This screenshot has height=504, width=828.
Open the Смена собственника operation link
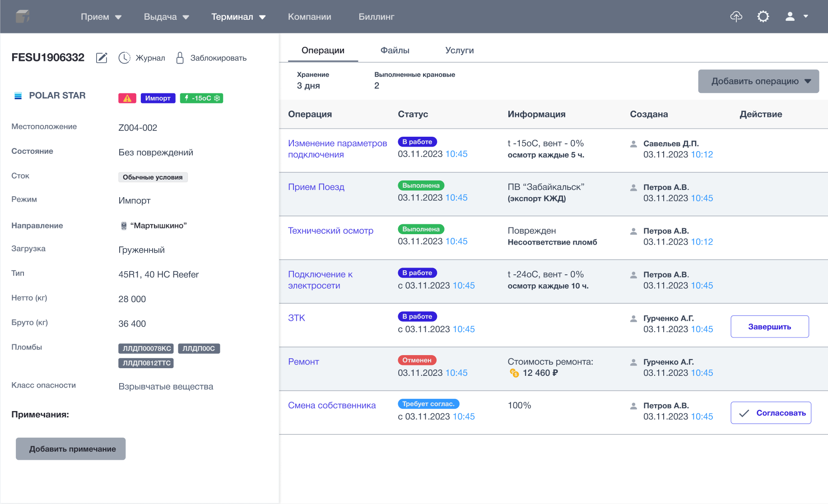(332, 405)
